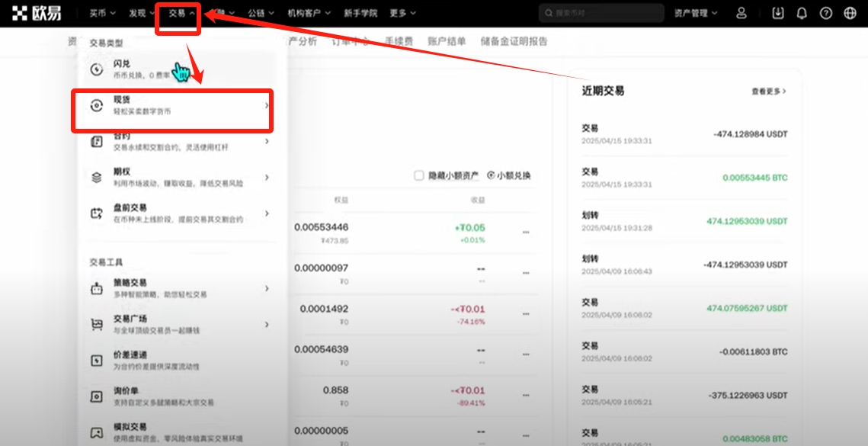Expand the 现货 submenu arrow
Screen dimensions: 868x446
(266, 105)
